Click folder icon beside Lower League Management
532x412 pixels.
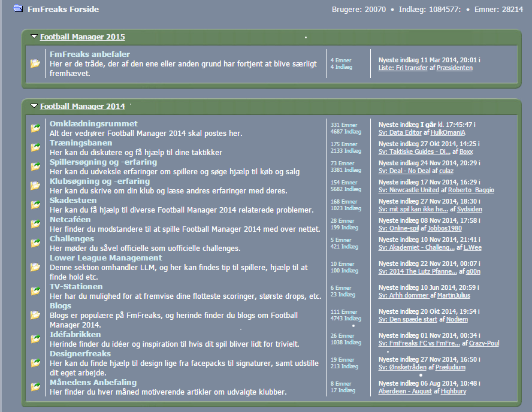tap(35, 267)
